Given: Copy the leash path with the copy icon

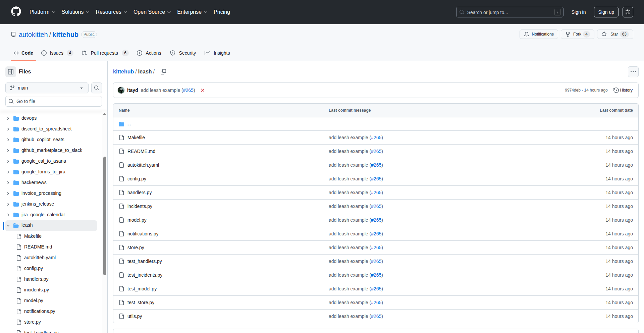Looking at the screenshot, I should [x=163, y=72].
